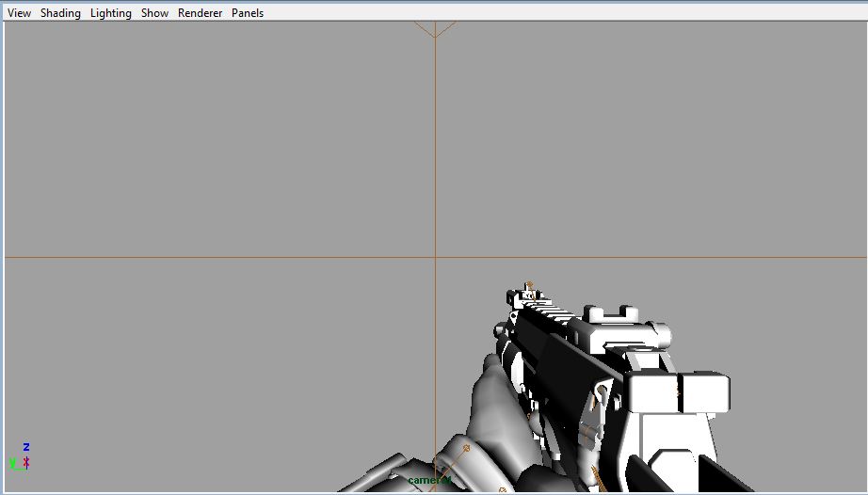This screenshot has height=495, width=868.
Task: Select the camera1 label in viewport
Action: click(x=429, y=480)
